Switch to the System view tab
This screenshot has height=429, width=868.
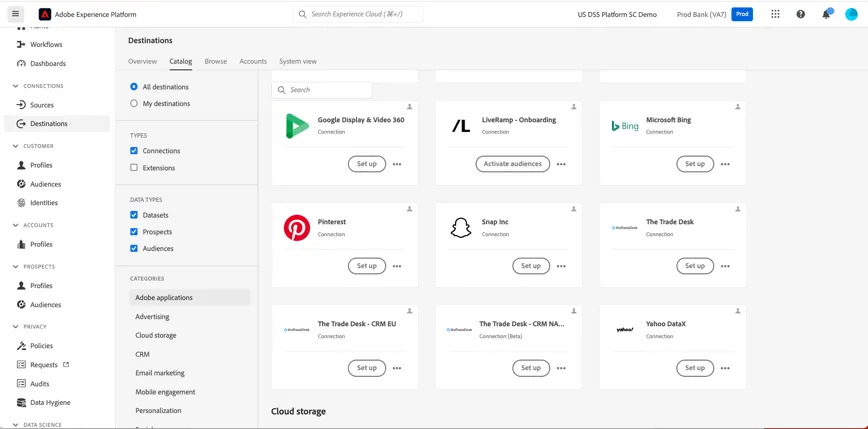pos(298,61)
